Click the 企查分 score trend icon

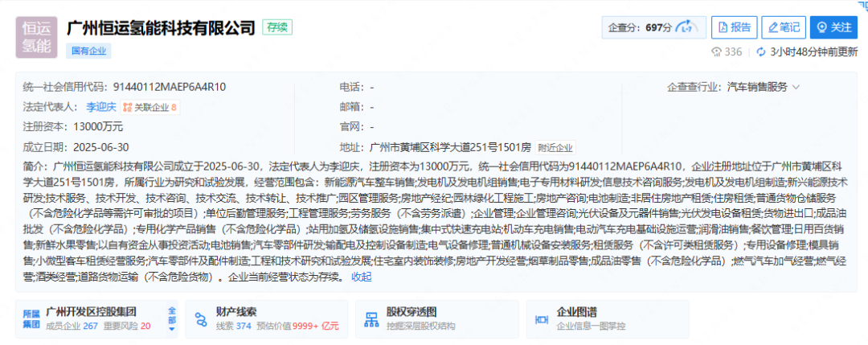click(687, 27)
